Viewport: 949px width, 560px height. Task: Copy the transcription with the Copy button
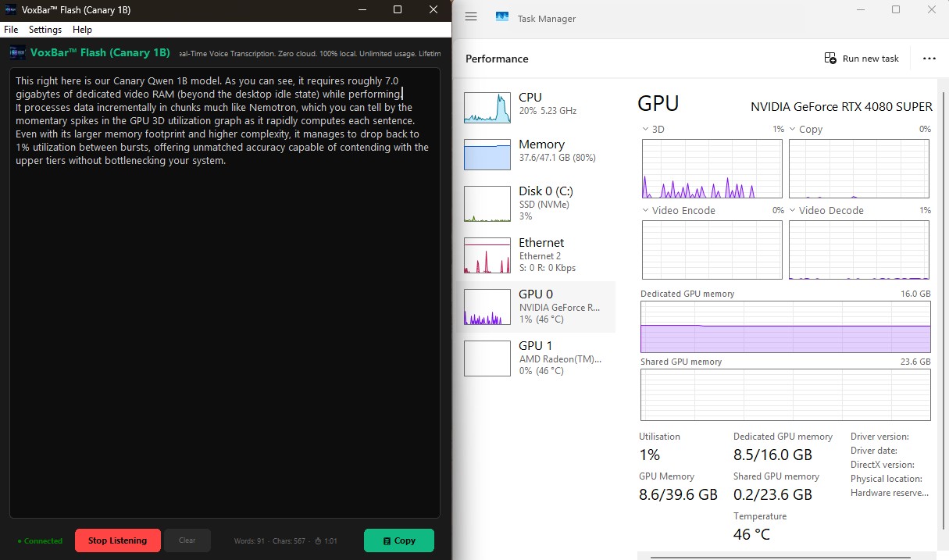pyautogui.click(x=398, y=540)
